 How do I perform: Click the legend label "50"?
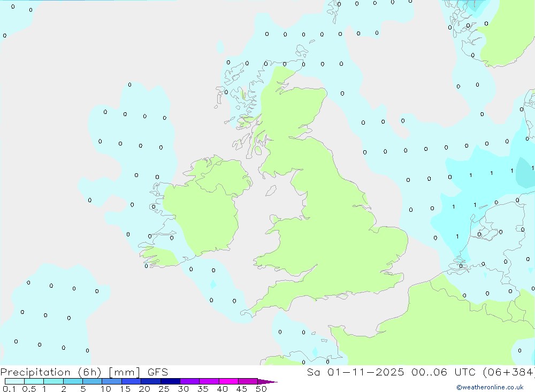pyautogui.click(x=261, y=389)
